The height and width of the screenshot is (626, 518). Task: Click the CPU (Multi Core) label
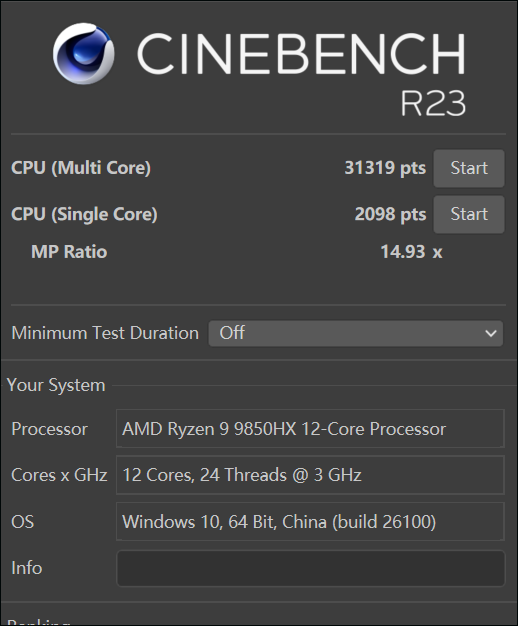[x=81, y=168]
